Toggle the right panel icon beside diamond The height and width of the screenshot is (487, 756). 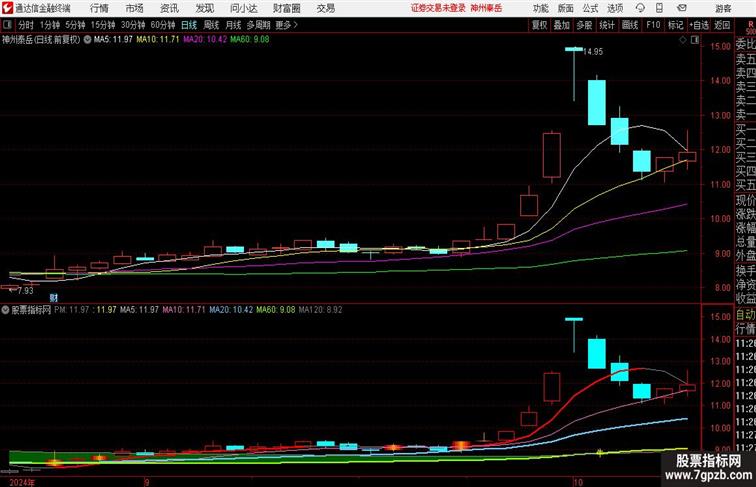[695, 40]
